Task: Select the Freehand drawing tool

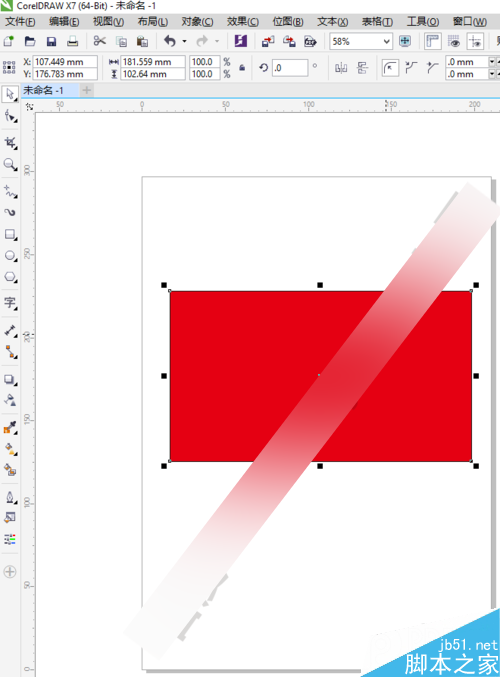Action: (10, 191)
